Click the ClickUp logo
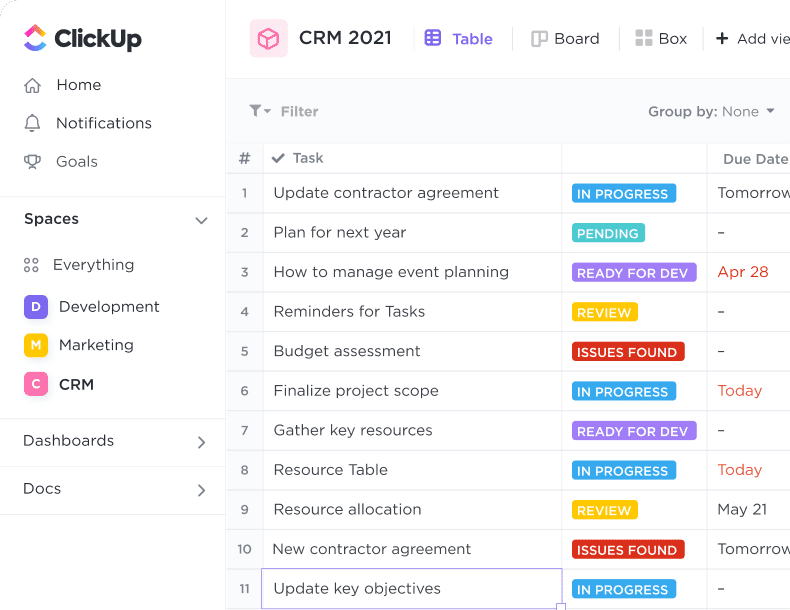Screen dimensions: 790x610 [83, 38]
